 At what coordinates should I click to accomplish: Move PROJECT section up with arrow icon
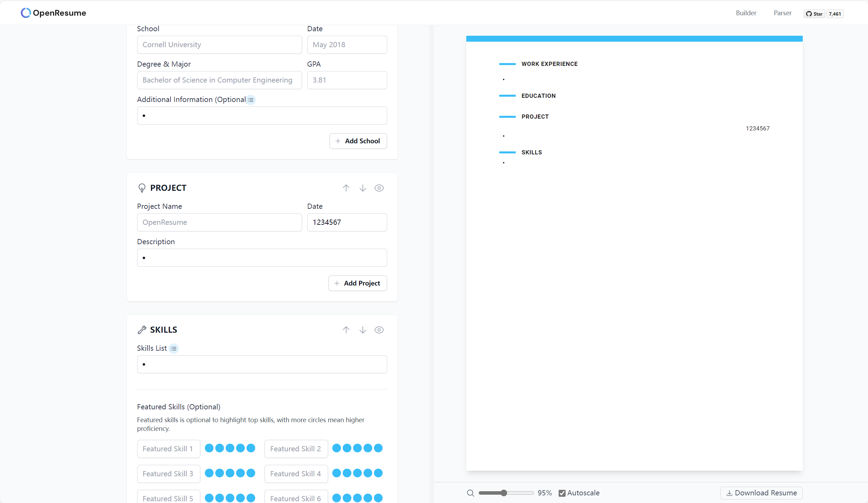(x=346, y=188)
